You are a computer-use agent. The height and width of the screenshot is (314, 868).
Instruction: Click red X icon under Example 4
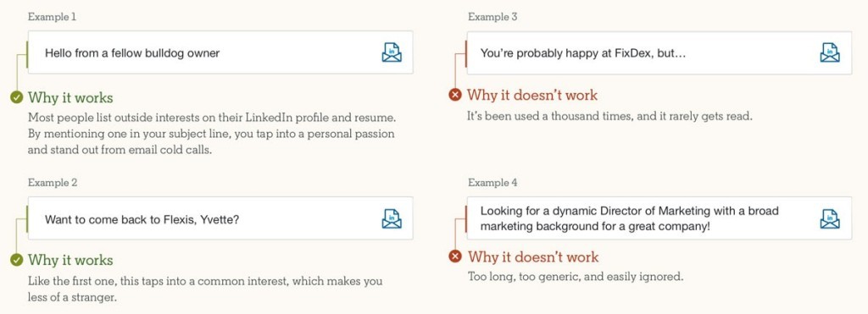[454, 256]
